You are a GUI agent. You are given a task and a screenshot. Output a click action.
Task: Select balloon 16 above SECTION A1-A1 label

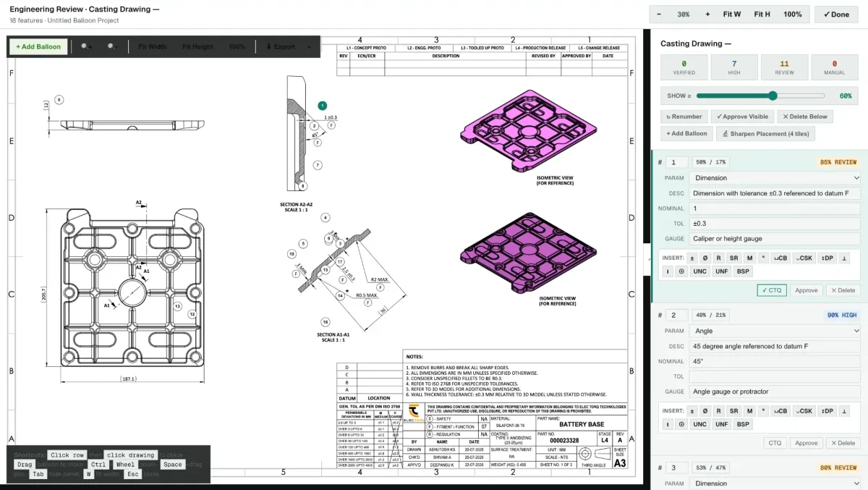[325, 322]
